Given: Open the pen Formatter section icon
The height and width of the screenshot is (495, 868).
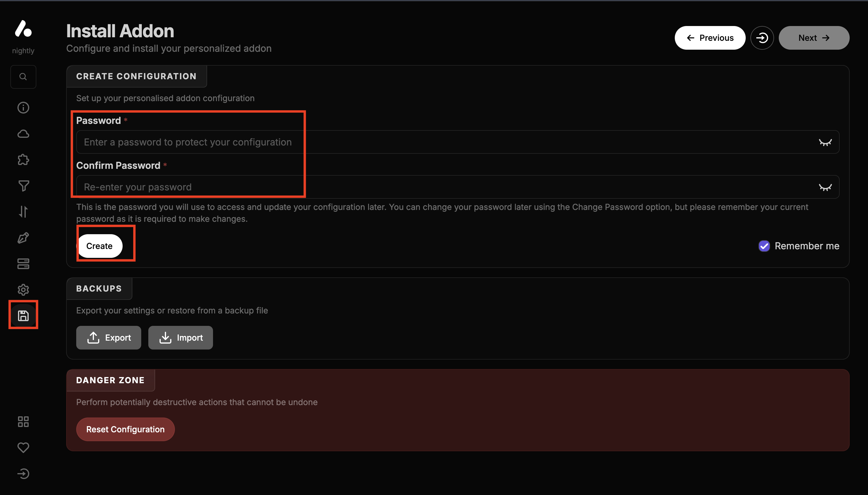Looking at the screenshot, I should 23,238.
